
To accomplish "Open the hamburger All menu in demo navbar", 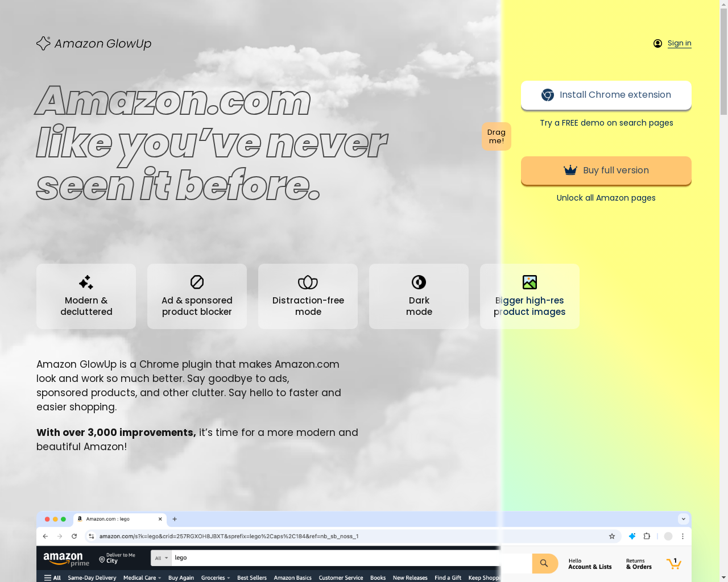I will pos(52,577).
